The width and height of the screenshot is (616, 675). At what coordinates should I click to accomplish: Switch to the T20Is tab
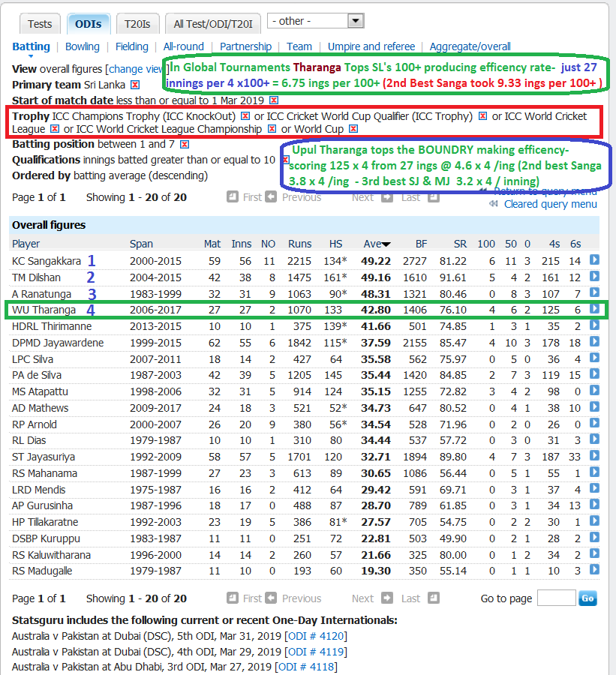tap(137, 24)
